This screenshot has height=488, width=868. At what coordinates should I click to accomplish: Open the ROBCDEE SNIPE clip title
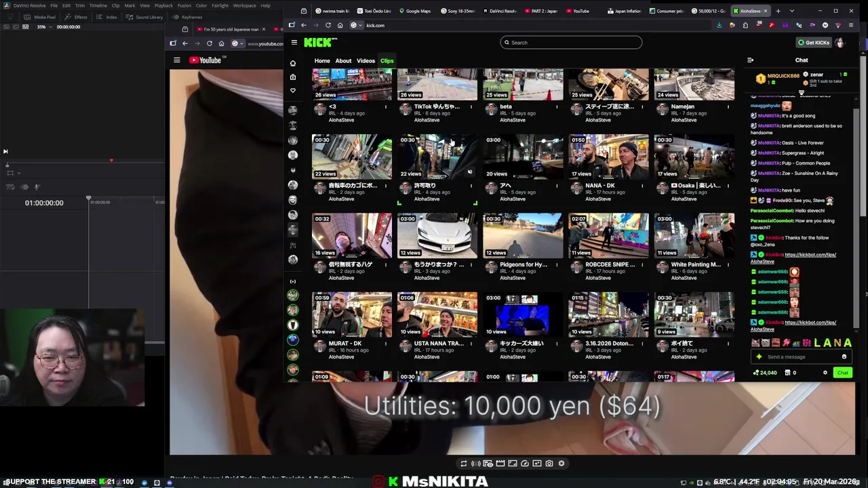[x=610, y=264]
